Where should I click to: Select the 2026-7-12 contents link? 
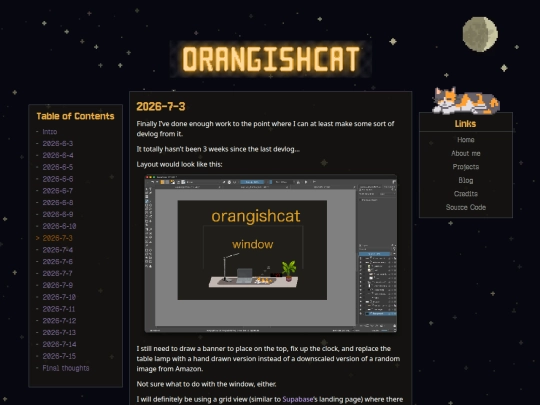[59, 321]
